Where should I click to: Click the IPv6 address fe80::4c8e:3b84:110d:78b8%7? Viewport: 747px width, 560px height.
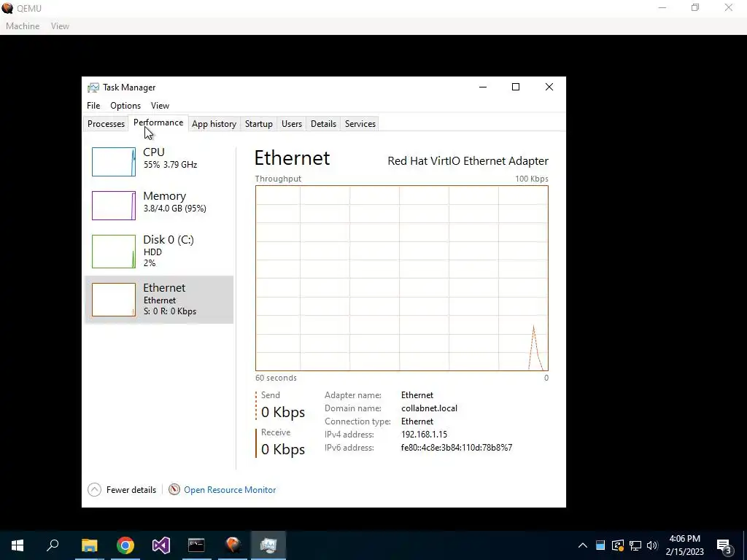pyautogui.click(x=457, y=448)
